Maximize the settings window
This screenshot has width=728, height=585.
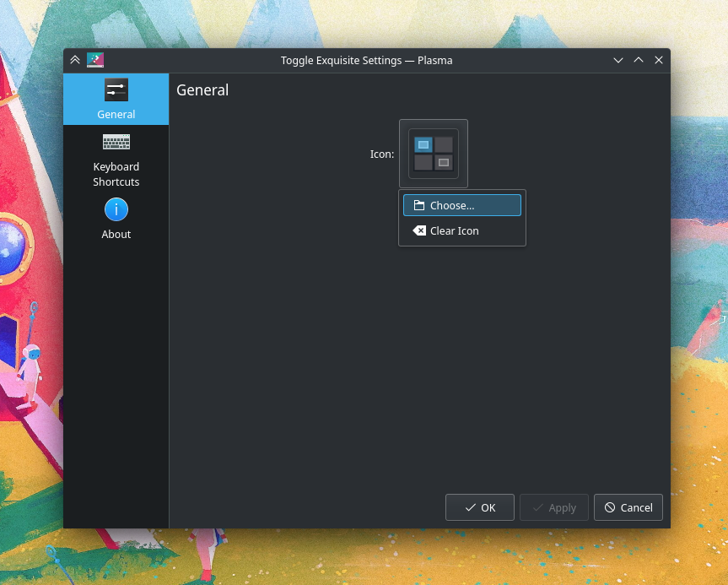(639, 61)
